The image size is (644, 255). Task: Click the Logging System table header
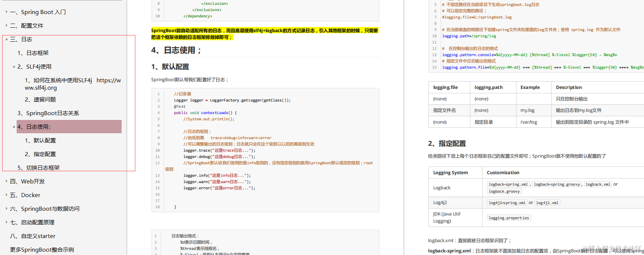tap(451, 173)
